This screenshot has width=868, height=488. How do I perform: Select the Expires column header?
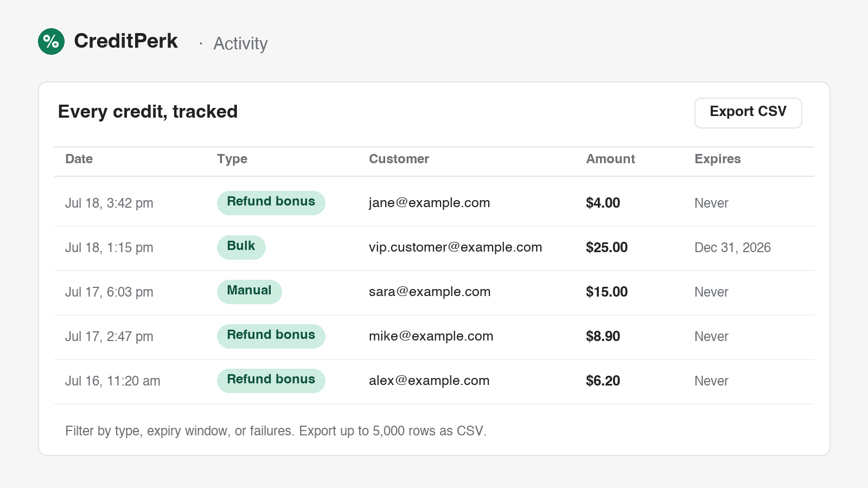pos(718,159)
